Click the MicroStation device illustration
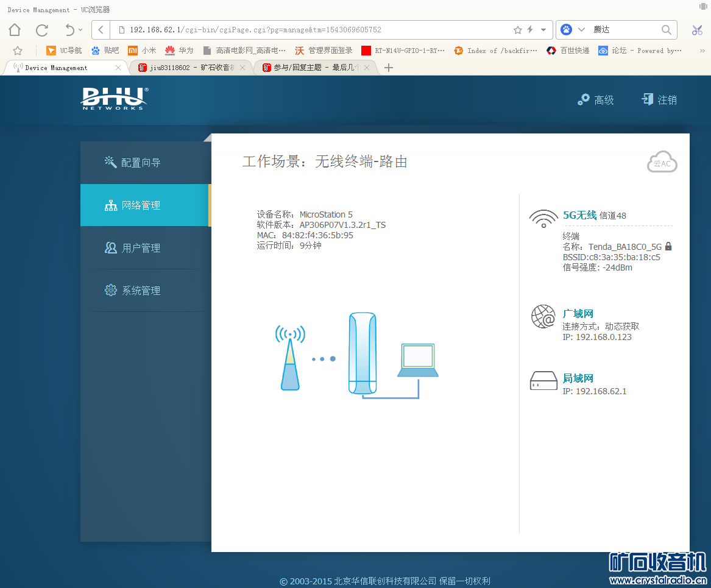 point(363,353)
